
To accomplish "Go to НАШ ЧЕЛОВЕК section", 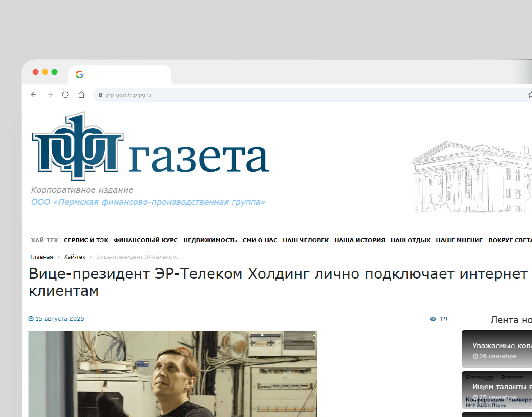I will 306,240.
